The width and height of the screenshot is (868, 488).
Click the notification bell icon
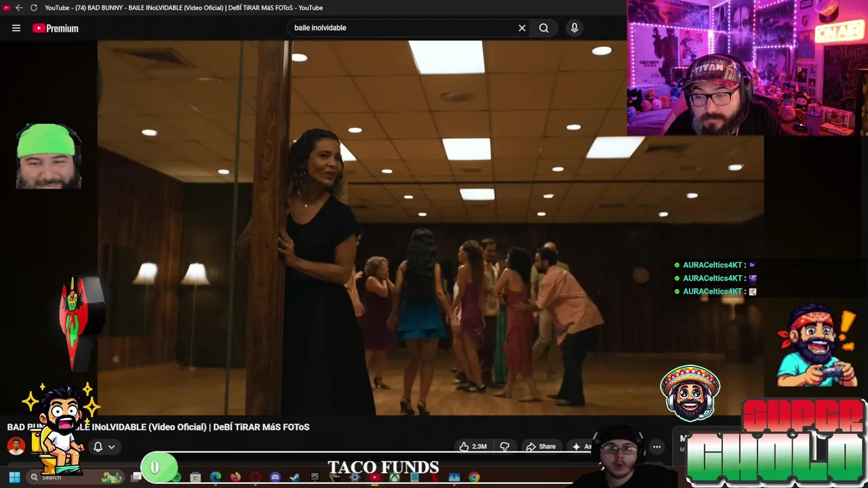98,447
